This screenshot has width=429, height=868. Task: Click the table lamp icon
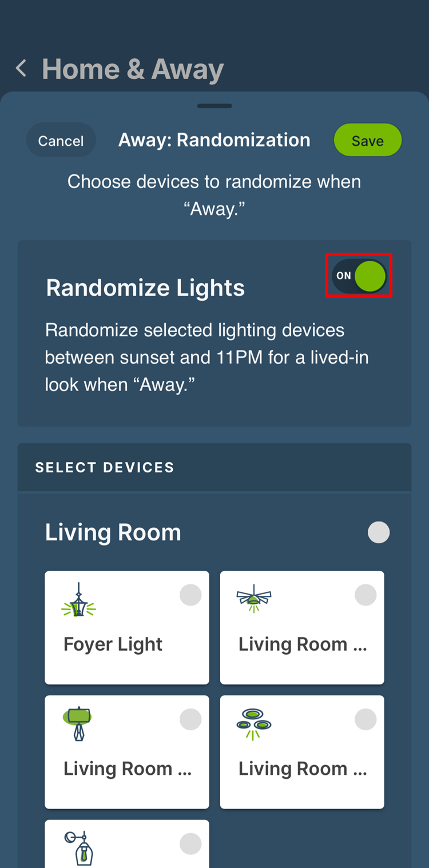78,723
